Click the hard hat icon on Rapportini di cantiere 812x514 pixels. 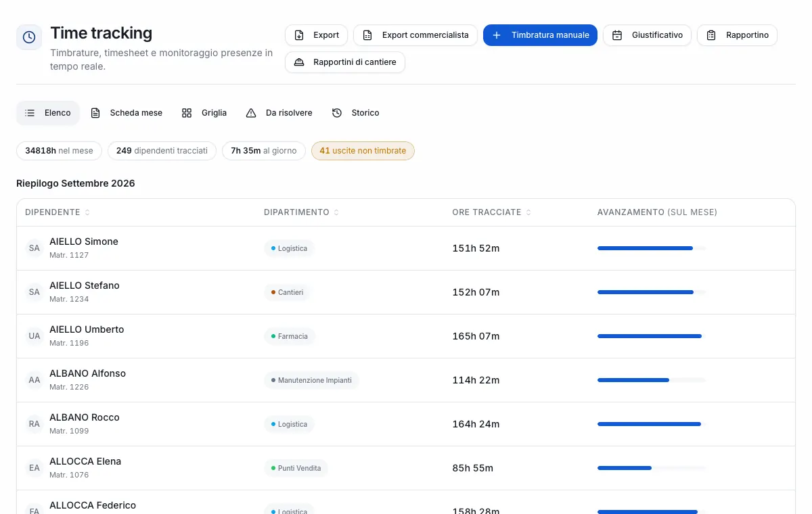pos(299,62)
